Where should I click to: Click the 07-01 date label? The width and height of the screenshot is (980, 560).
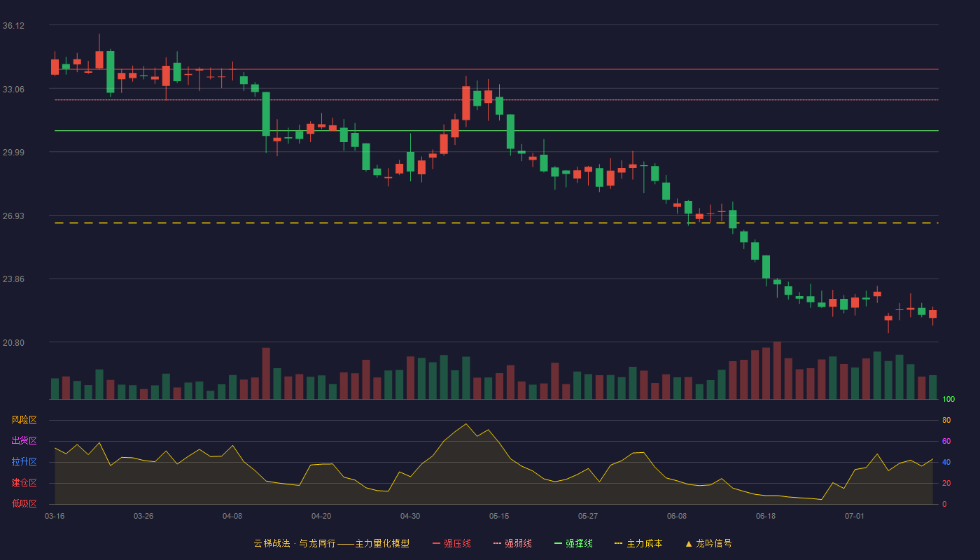click(855, 516)
